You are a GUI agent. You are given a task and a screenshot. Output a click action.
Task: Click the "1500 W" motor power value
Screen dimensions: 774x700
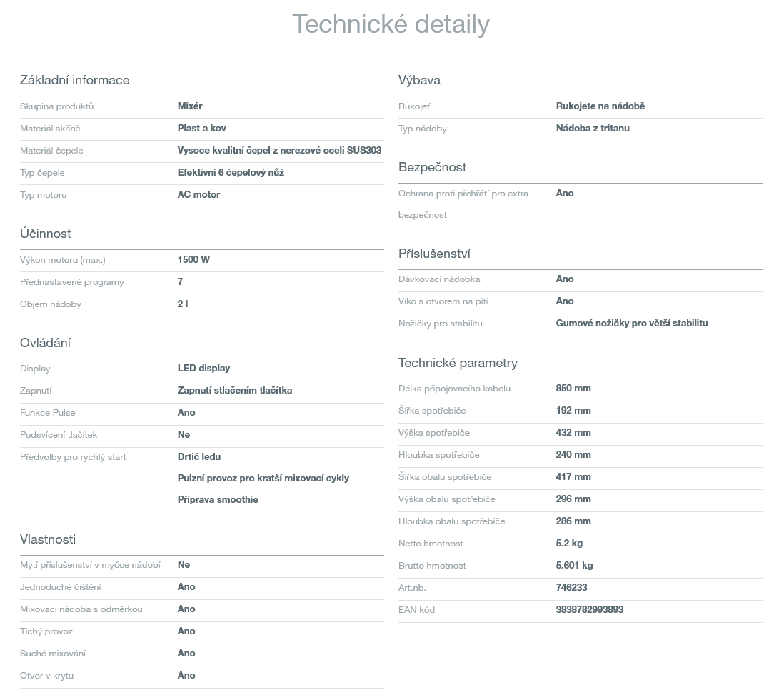[x=193, y=260]
